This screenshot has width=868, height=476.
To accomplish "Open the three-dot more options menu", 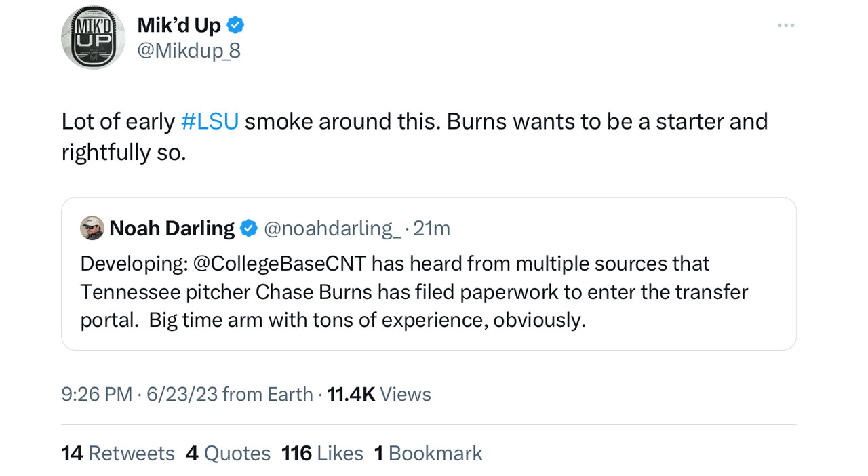I will [786, 26].
